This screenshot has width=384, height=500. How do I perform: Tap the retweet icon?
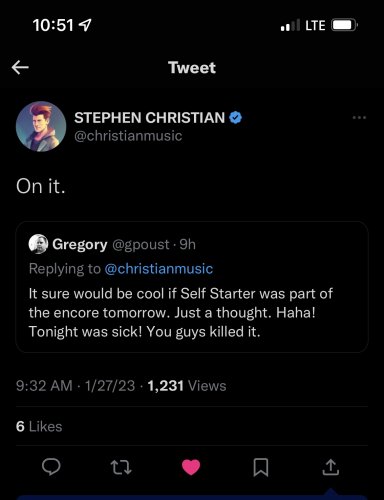(121, 467)
